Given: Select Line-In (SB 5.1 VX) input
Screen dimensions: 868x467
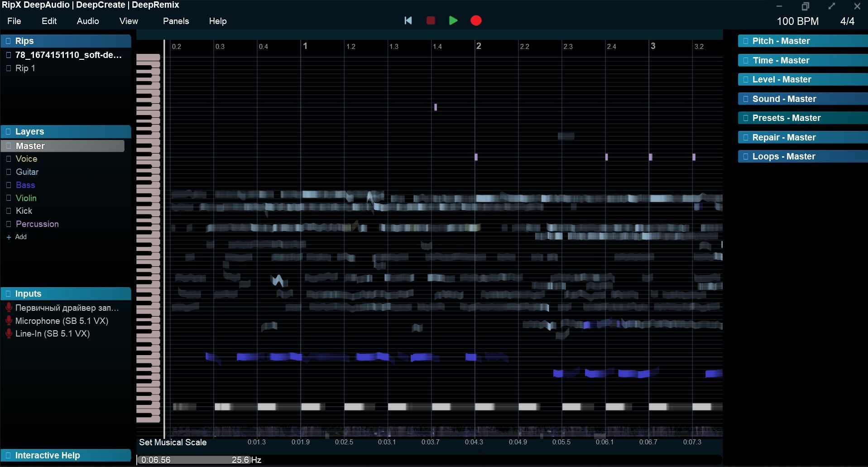Looking at the screenshot, I should coord(53,333).
